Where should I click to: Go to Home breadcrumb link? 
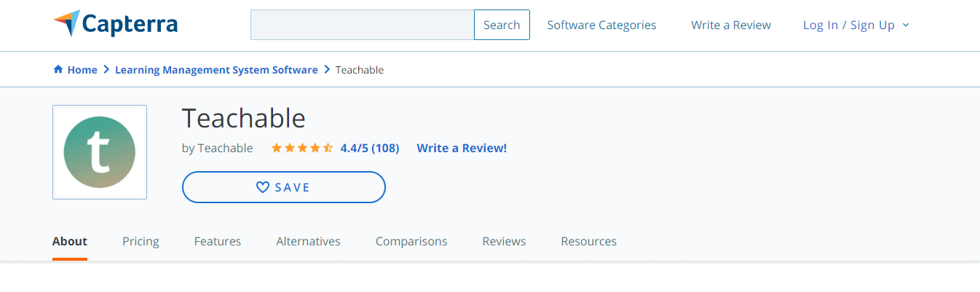pos(82,70)
